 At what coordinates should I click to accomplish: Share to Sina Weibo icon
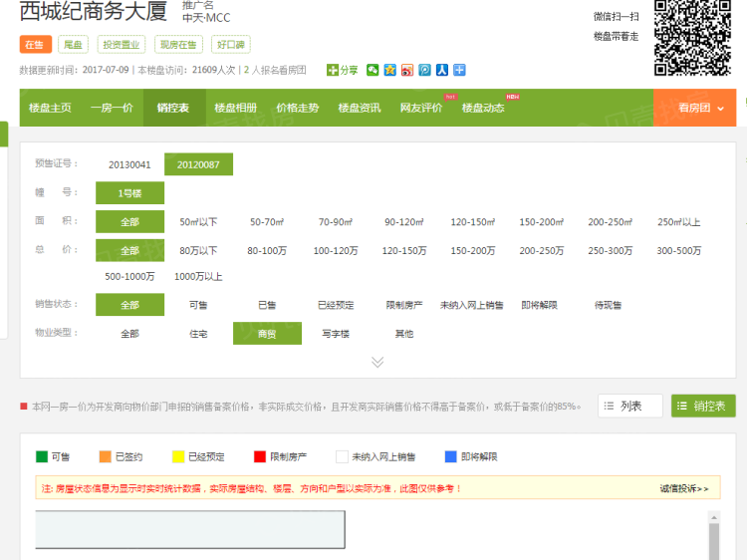pos(407,70)
